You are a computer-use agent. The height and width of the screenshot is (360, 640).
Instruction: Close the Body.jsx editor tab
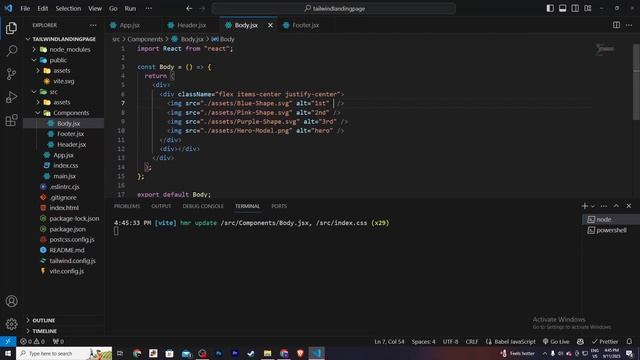(x=270, y=25)
